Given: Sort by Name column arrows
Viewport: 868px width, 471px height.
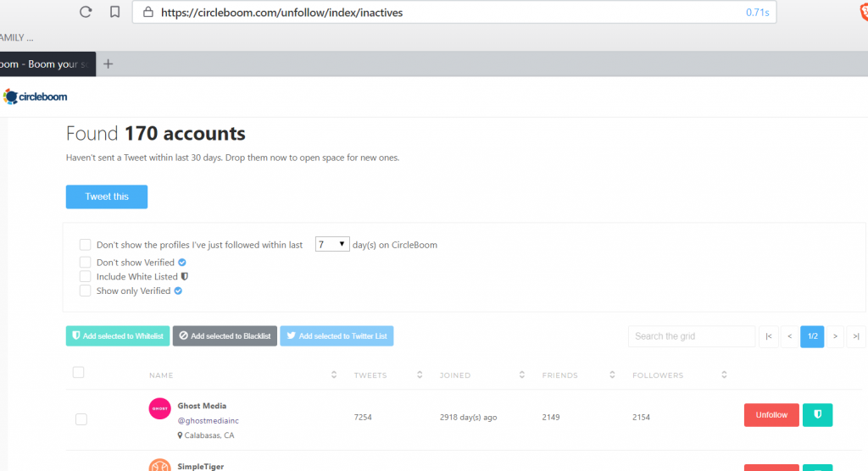Looking at the screenshot, I should coord(334,374).
